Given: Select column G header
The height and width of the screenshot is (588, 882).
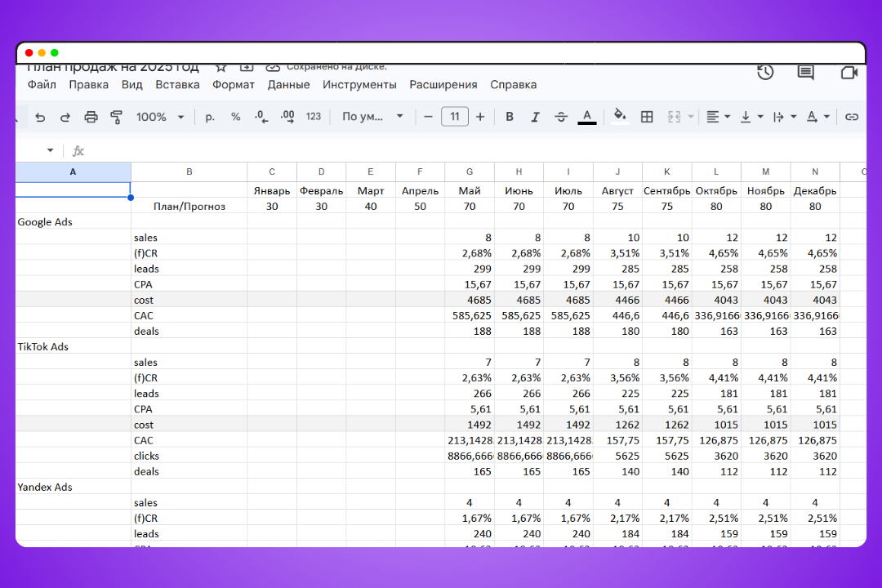Looking at the screenshot, I should tap(469, 171).
